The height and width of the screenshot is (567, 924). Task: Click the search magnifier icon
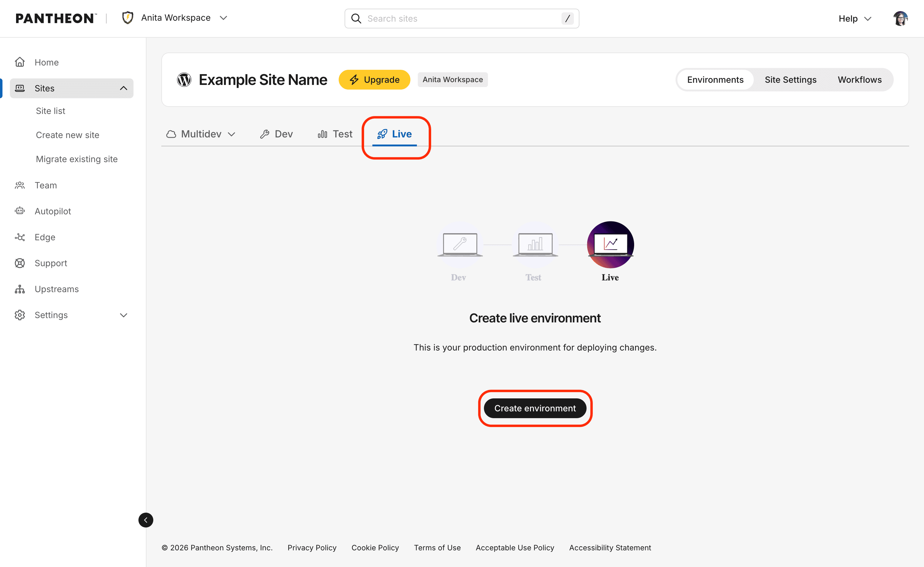click(x=356, y=19)
